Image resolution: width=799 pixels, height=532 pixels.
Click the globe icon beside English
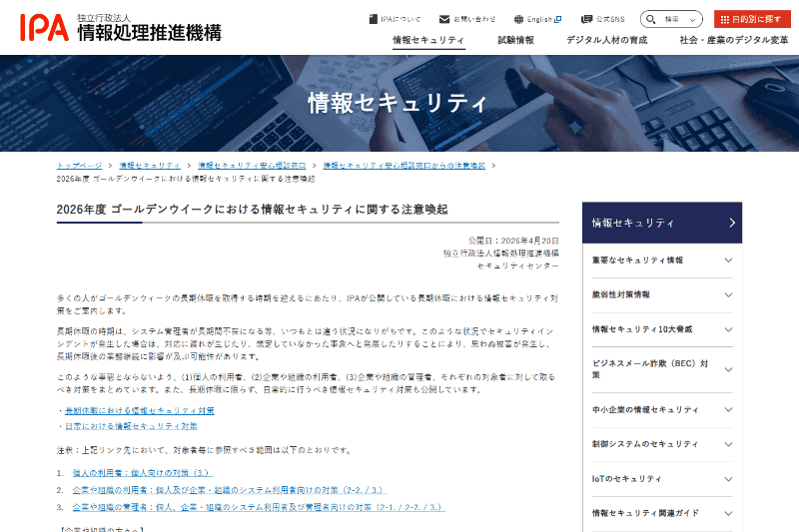(x=518, y=19)
